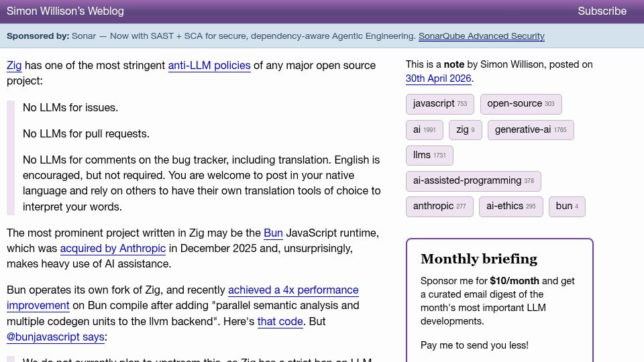Select the javascript tag

pos(440,104)
